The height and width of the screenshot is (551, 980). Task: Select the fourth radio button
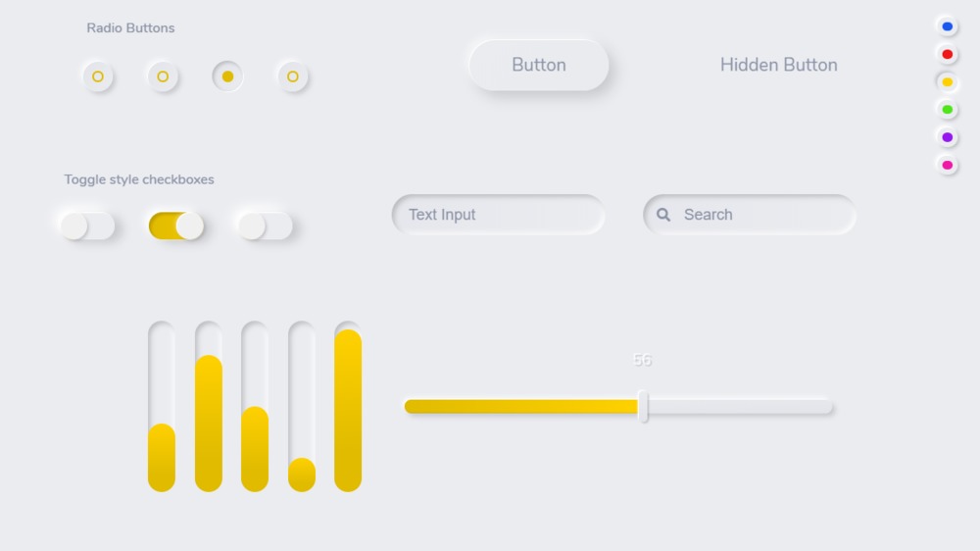293,76
